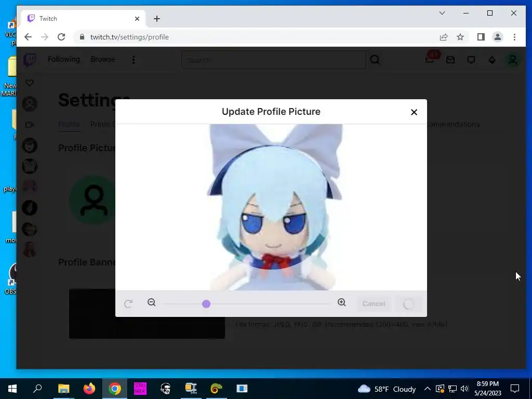Viewport: 532px width, 399px height.
Task: Open the Windows Start menu
Action: [x=12, y=389]
